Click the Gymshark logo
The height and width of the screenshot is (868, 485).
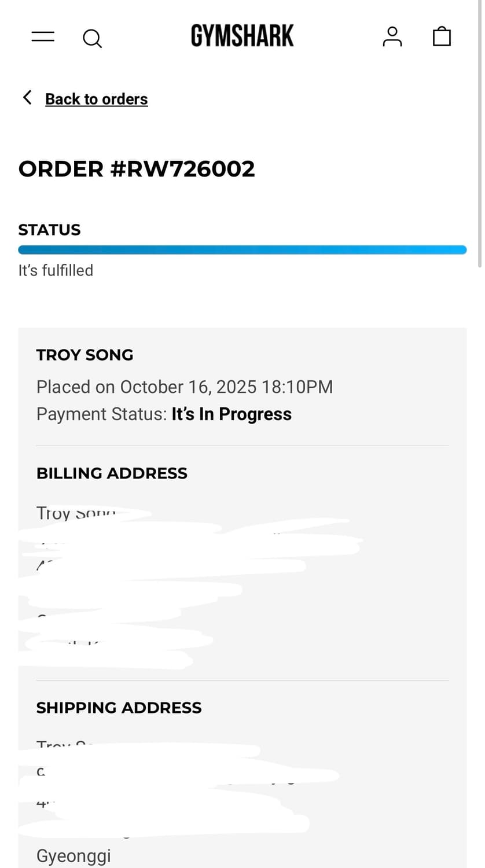(242, 36)
